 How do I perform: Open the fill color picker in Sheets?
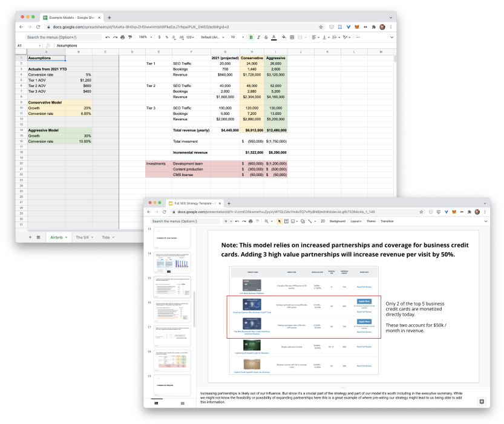[284, 38]
